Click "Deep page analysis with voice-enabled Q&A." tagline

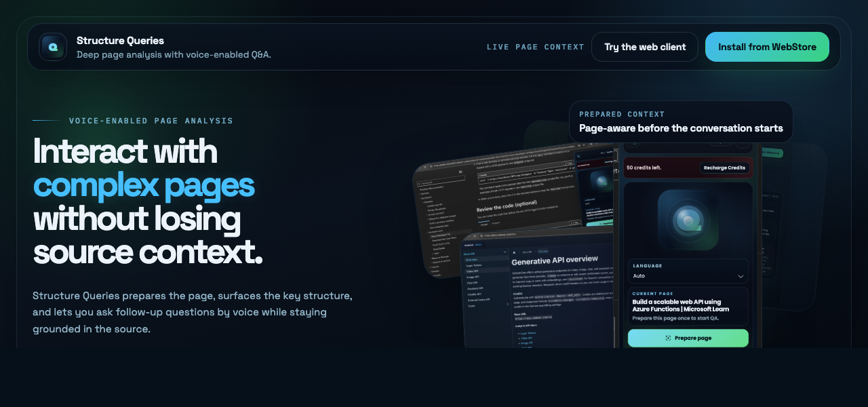pos(174,54)
